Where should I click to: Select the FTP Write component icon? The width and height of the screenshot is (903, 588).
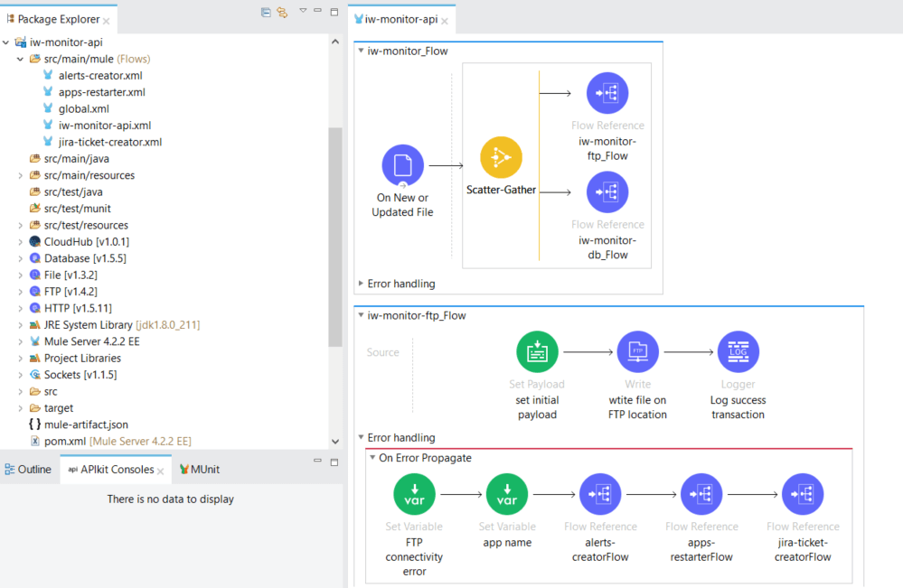pyautogui.click(x=637, y=351)
